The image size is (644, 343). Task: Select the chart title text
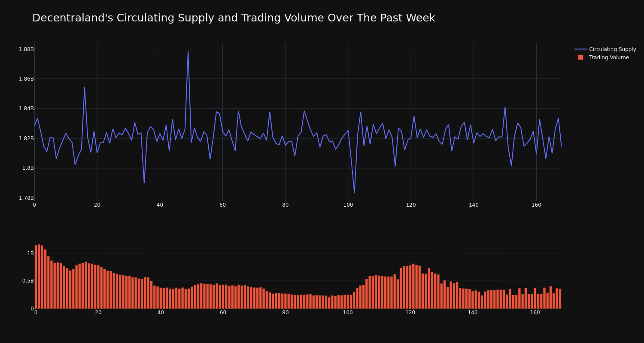(x=234, y=18)
